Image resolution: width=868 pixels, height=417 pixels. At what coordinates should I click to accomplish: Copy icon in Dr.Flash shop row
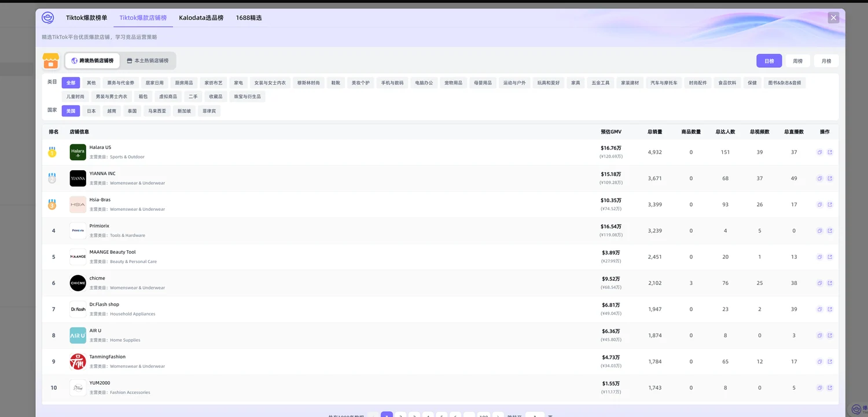click(819, 309)
